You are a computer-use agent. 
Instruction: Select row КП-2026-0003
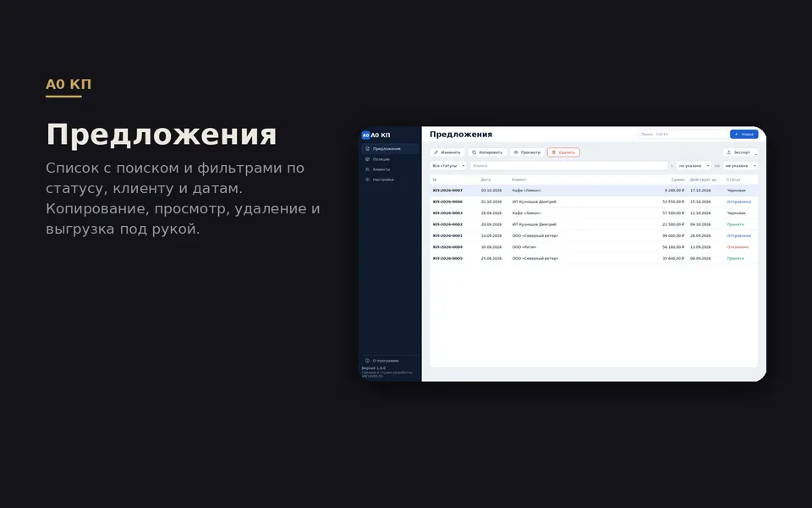594,213
